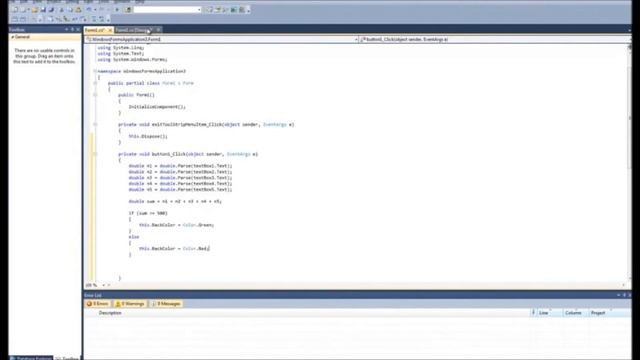Collapse the Form1 class block
The height and width of the screenshot is (360, 640).
(95, 83)
